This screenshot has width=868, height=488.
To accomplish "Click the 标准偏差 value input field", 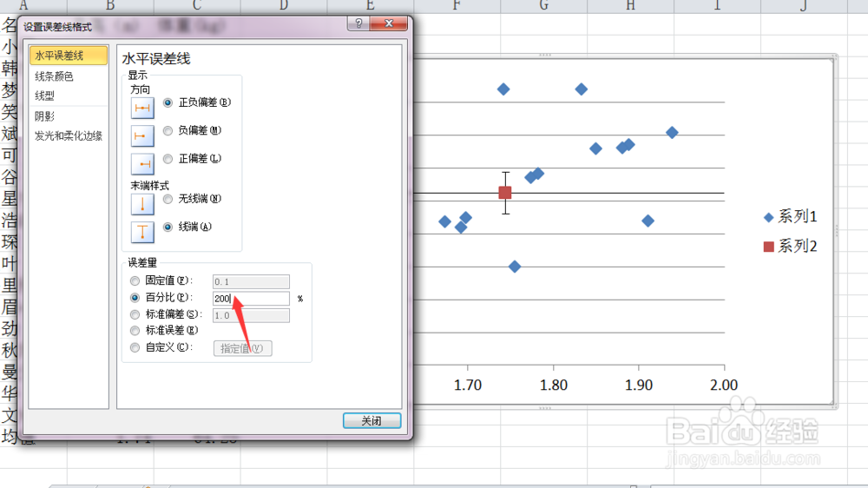I will point(251,315).
